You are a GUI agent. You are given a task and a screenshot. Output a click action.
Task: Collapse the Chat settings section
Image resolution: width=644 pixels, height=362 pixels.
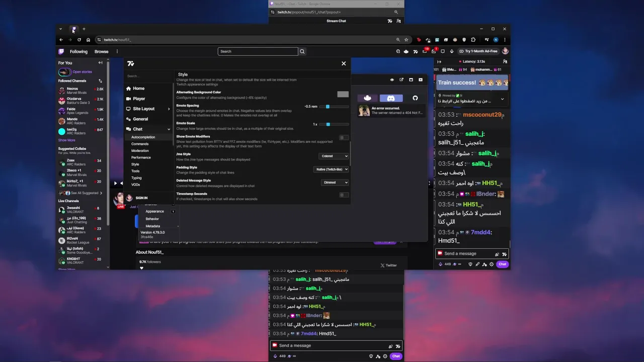pyautogui.click(x=148, y=129)
